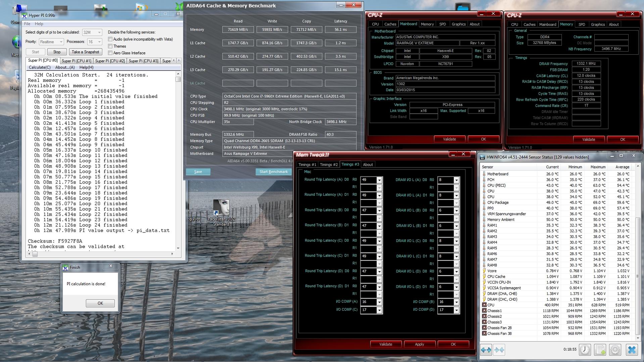Expand DRAM I/O L (B) D0 R0 dropdown
The width and height of the screenshot is (644, 362).
click(x=456, y=211)
